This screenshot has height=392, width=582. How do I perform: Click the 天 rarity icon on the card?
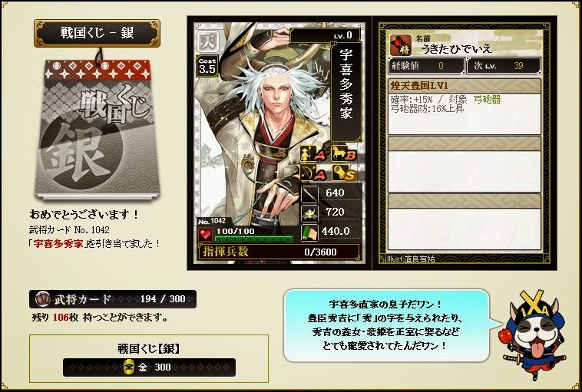[207, 43]
